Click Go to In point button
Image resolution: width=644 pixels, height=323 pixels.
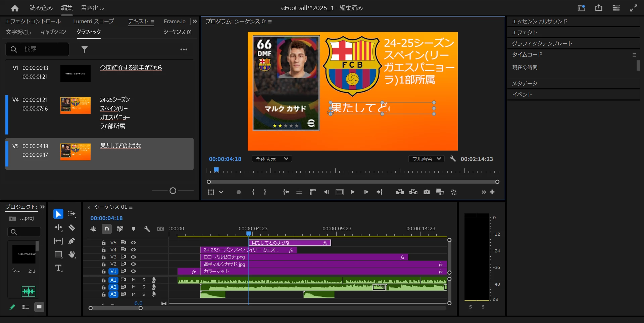(x=286, y=192)
